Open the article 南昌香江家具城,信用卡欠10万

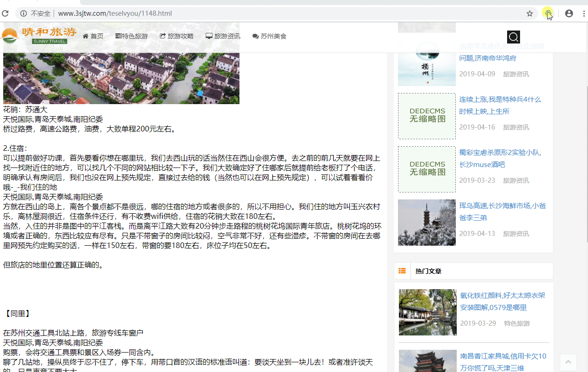(503, 362)
